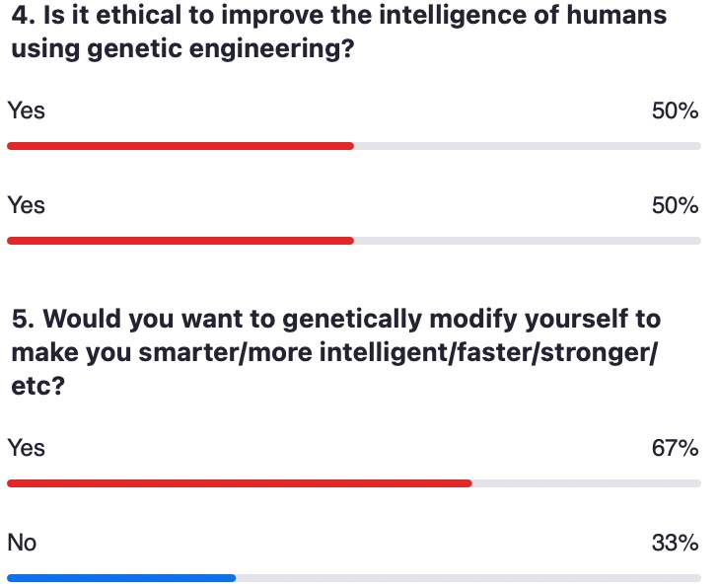Click the gray unfilled part of the blue bar
718x588 pixels.
[x=467, y=578]
